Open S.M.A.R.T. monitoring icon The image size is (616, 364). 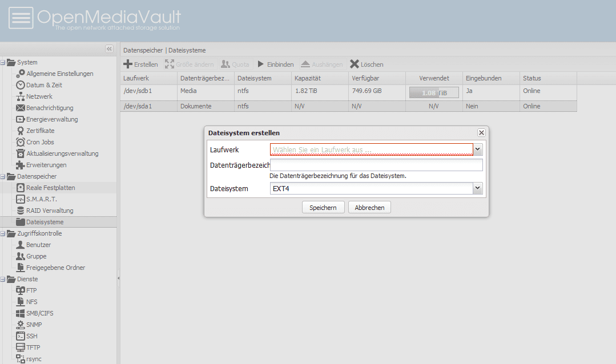[x=21, y=199]
